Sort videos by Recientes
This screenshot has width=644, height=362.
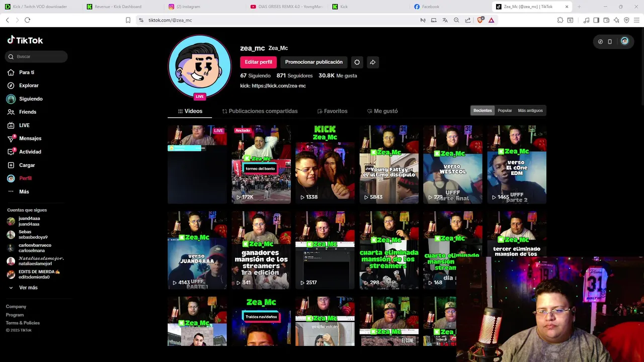(482, 111)
